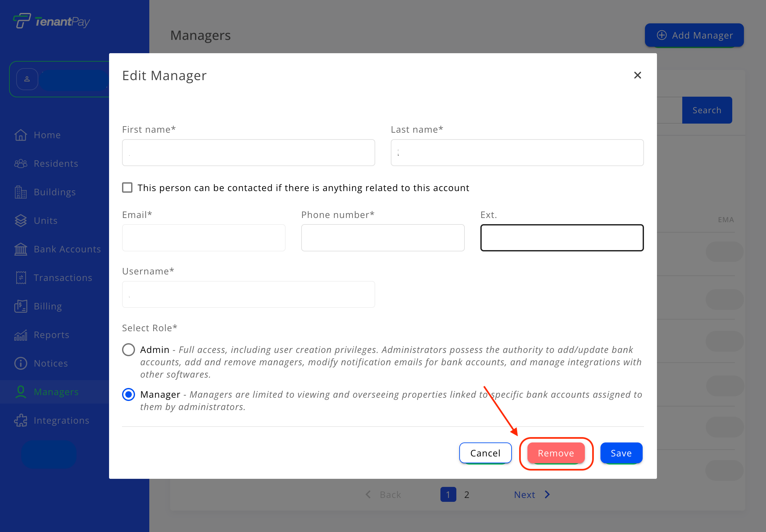Close the Edit Manager dialog
Screen dimensions: 766x532
coord(637,75)
